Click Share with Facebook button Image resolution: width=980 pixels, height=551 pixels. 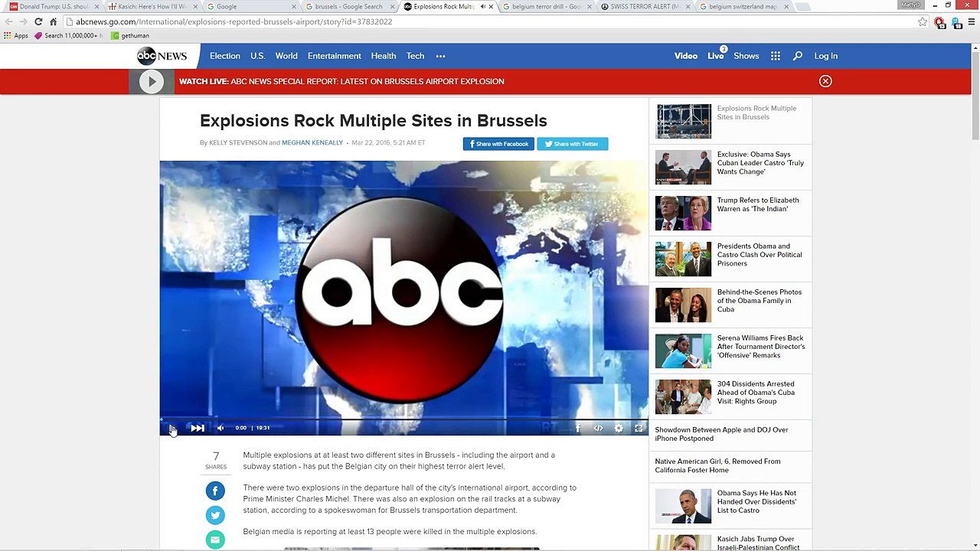point(498,144)
